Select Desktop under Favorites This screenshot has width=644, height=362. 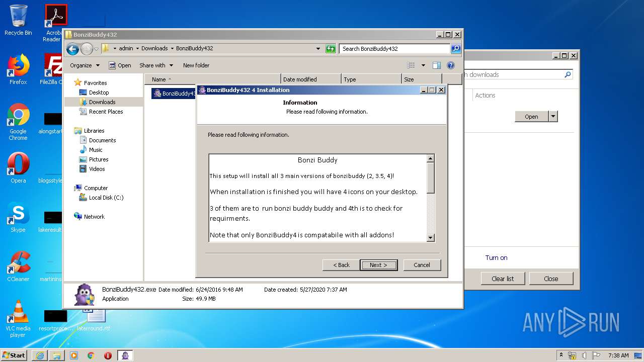[99, 93]
